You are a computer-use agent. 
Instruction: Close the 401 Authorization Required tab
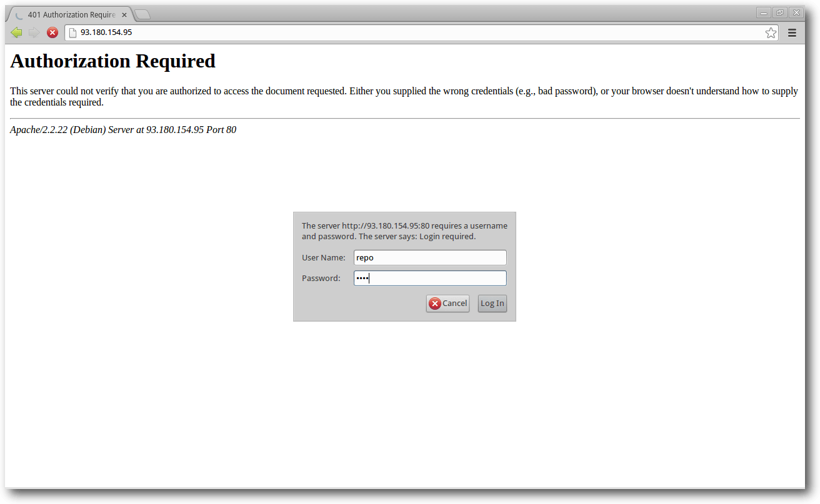[x=124, y=14]
